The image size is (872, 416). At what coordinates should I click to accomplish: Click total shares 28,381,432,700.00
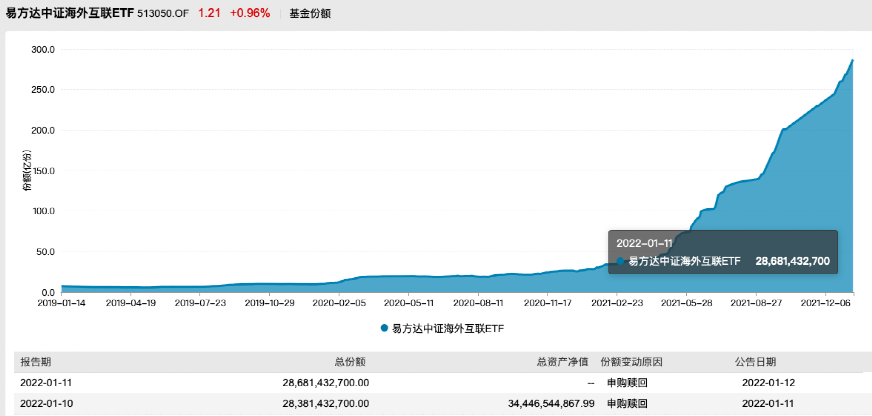tap(326, 403)
